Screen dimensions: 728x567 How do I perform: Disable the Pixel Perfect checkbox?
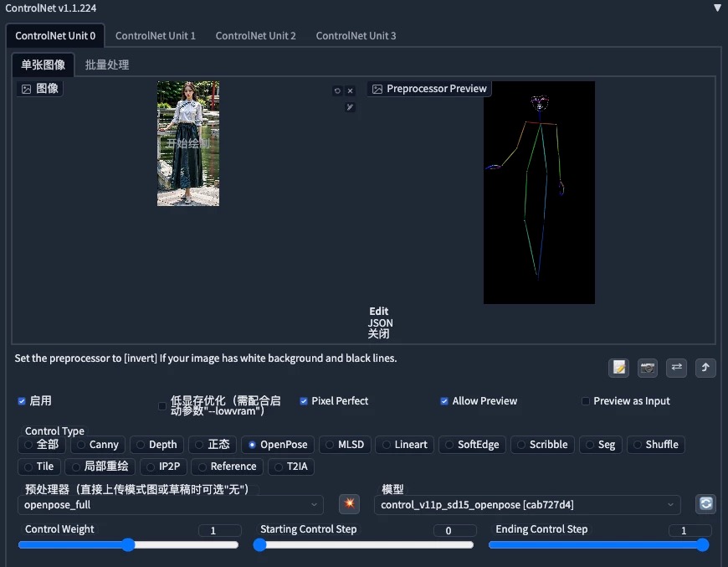tap(303, 400)
